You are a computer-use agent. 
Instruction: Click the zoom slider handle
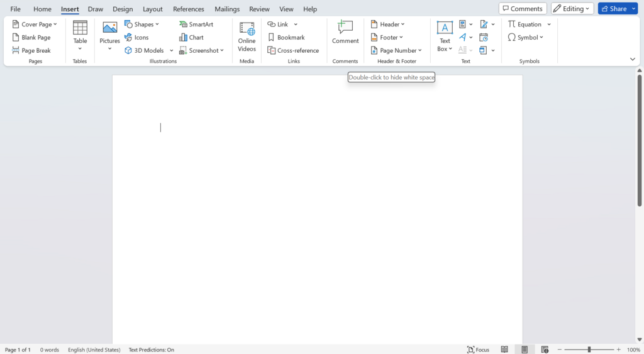[x=589, y=350]
